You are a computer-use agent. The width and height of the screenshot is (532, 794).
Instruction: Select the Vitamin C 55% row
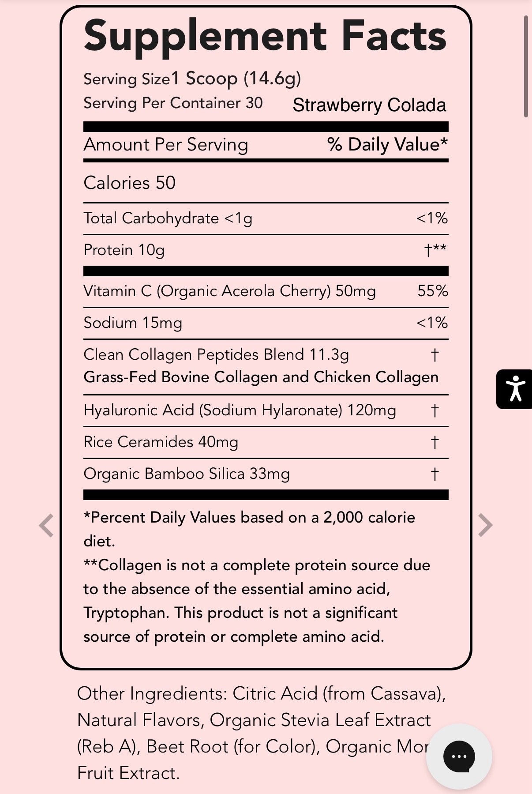(x=266, y=291)
